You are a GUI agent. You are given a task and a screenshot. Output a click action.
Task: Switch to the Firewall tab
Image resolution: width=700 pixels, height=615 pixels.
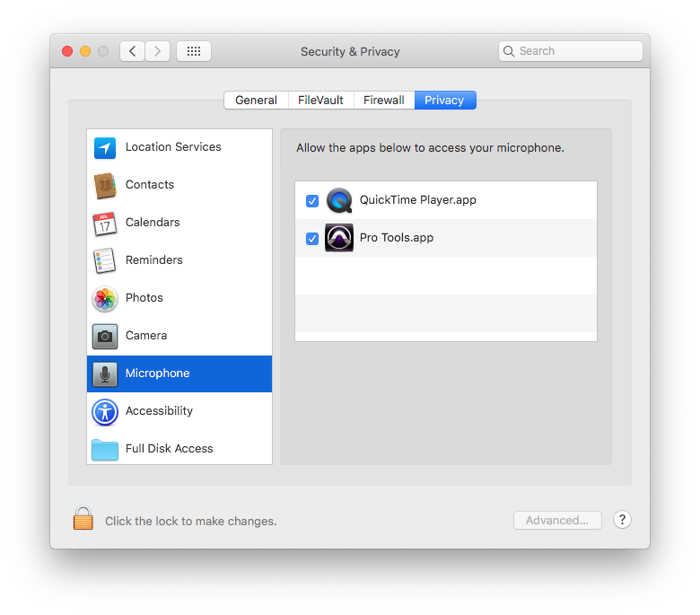click(384, 100)
